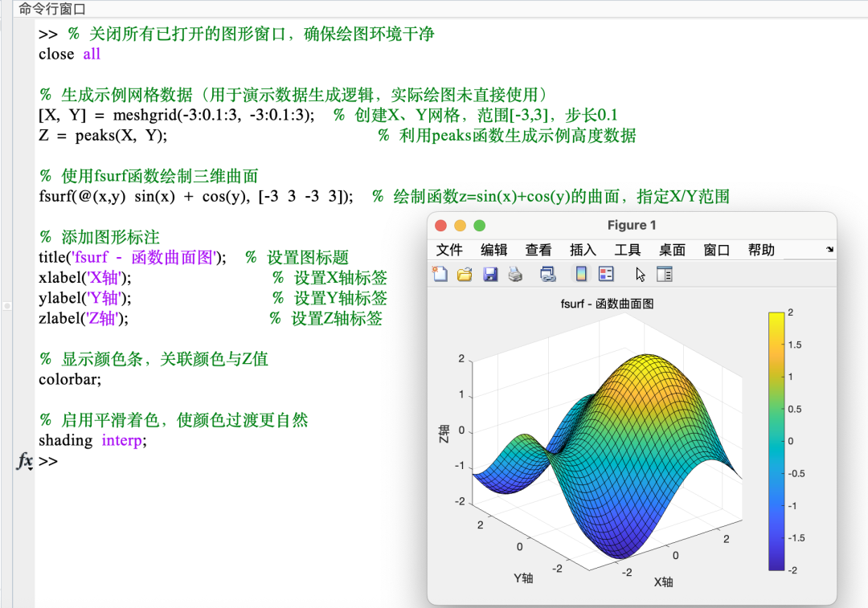Open a file with the folder icon
The height and width of the screenshot is (608, 868).
465,274
